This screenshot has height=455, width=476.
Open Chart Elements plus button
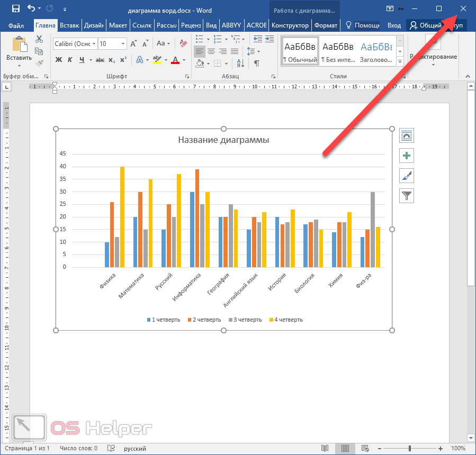[x=407, y=156]
